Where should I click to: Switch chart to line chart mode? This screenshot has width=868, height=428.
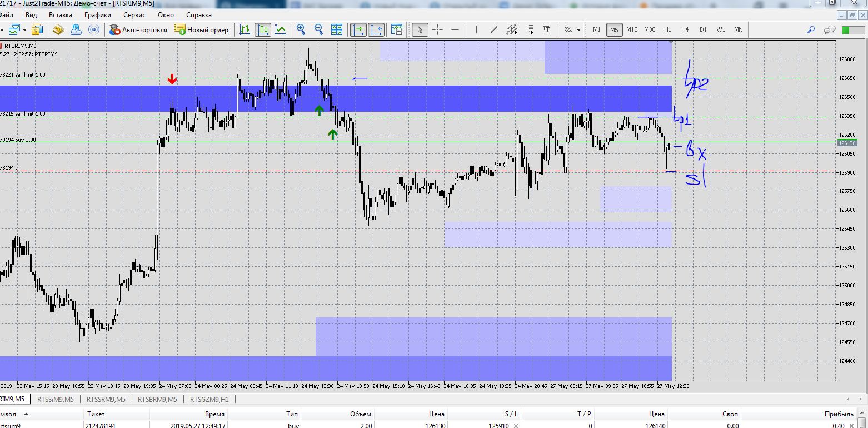pos(280,29)
